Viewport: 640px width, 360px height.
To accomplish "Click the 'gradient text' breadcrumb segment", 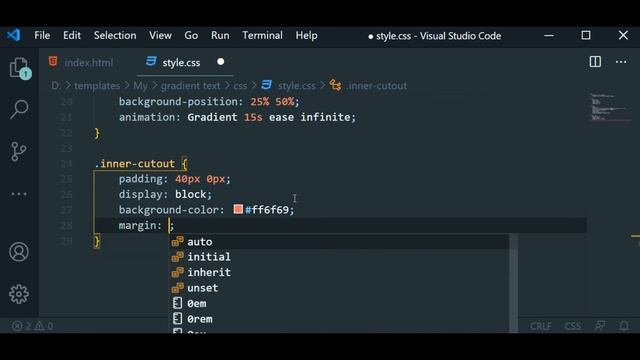I will (190, 86).
